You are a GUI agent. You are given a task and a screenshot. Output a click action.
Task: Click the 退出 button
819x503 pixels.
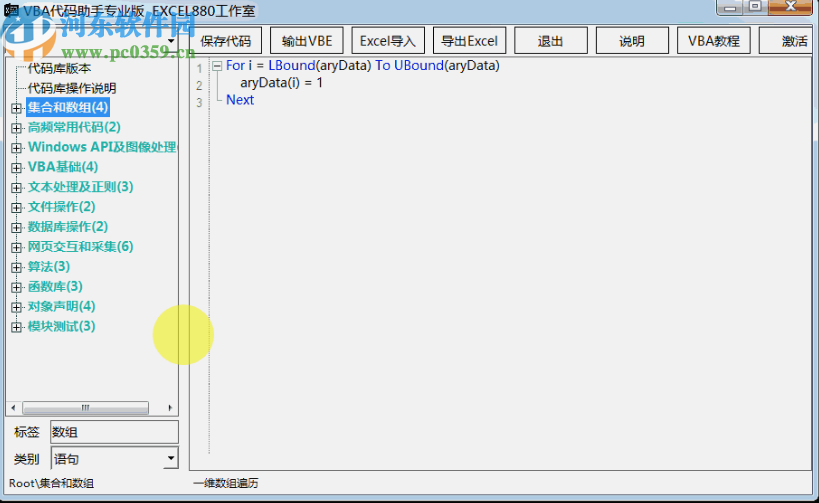[x=551, y=41]
